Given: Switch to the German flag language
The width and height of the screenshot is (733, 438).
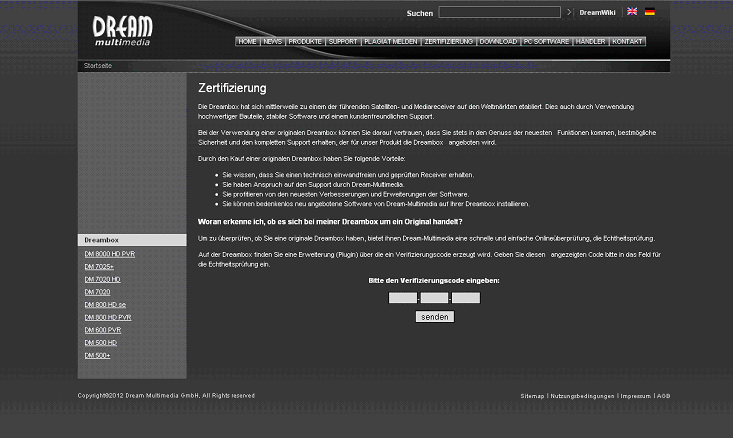Looking at the screenshot, I should (x=650, y=11).
